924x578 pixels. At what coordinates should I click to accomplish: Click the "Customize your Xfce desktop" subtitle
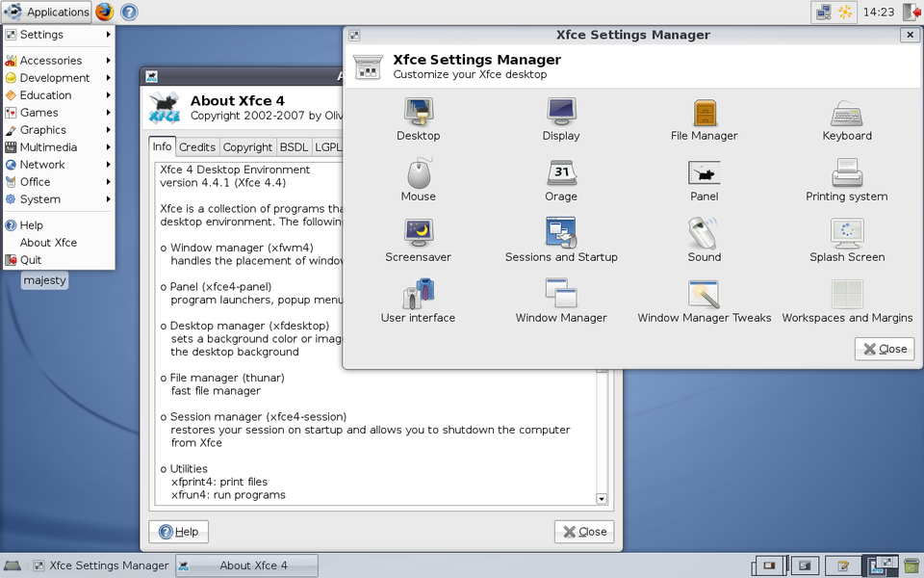coord(470,74)
